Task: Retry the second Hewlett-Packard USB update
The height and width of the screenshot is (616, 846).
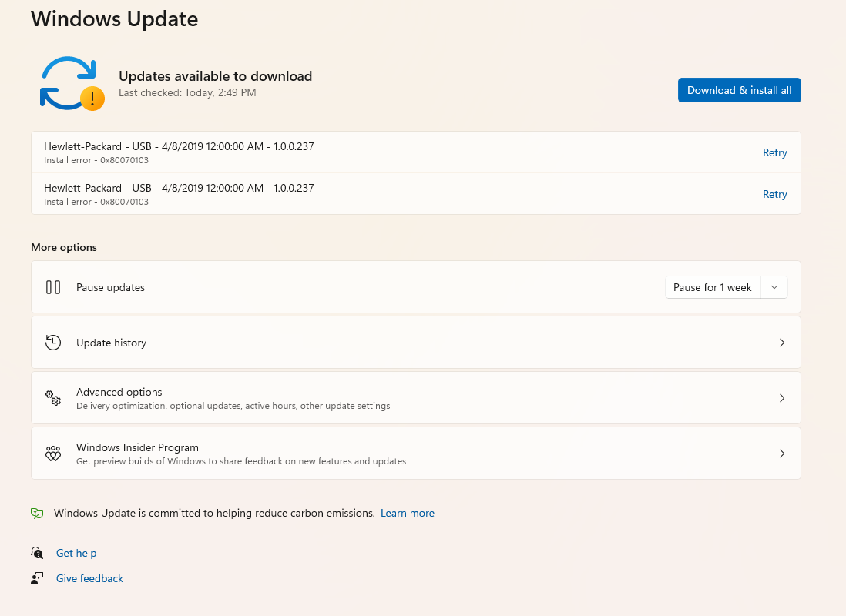Action: click(774, 194)
